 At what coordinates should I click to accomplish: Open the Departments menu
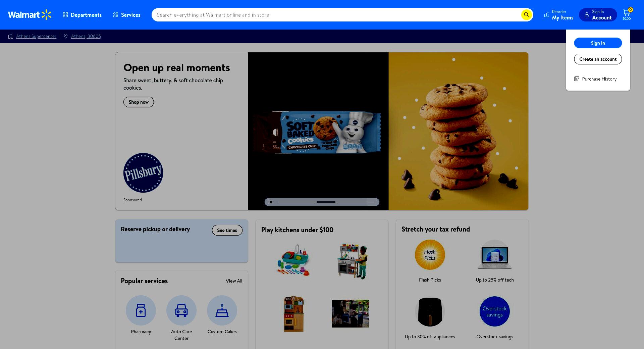[x=82, y=15]
